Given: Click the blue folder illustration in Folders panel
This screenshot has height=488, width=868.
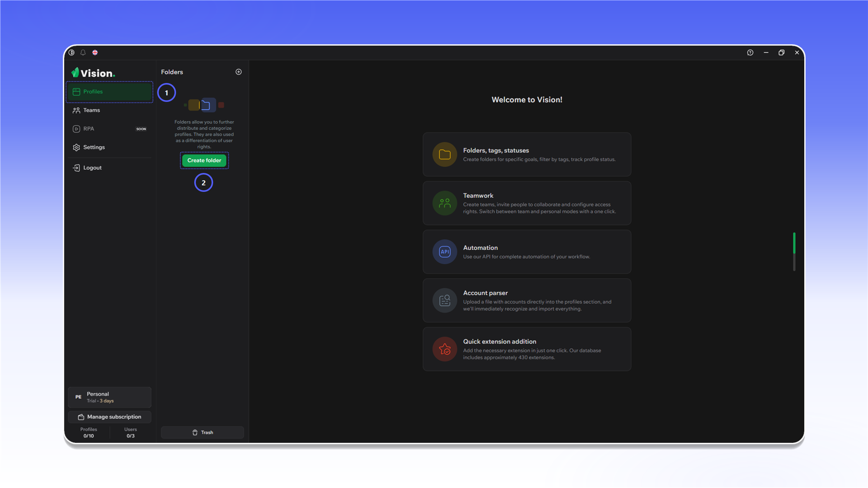Looking at the screenshot, I should point(208,105).
